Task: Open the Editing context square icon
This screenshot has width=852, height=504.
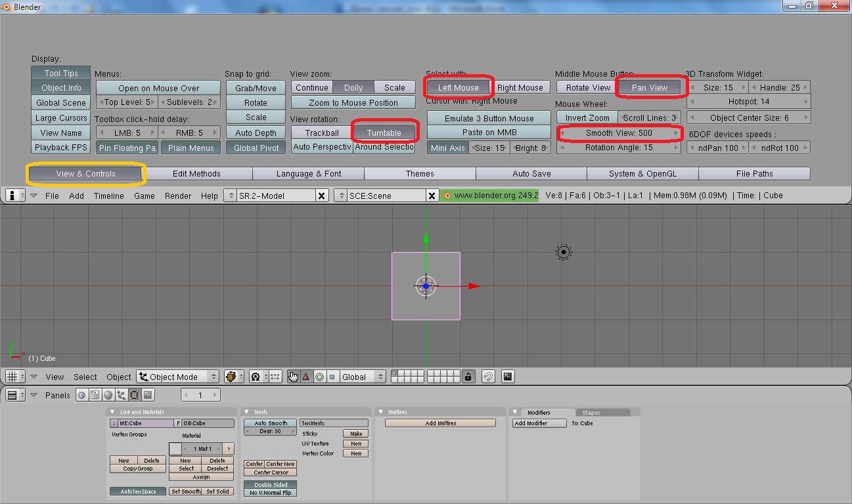Action: [135, 395]
